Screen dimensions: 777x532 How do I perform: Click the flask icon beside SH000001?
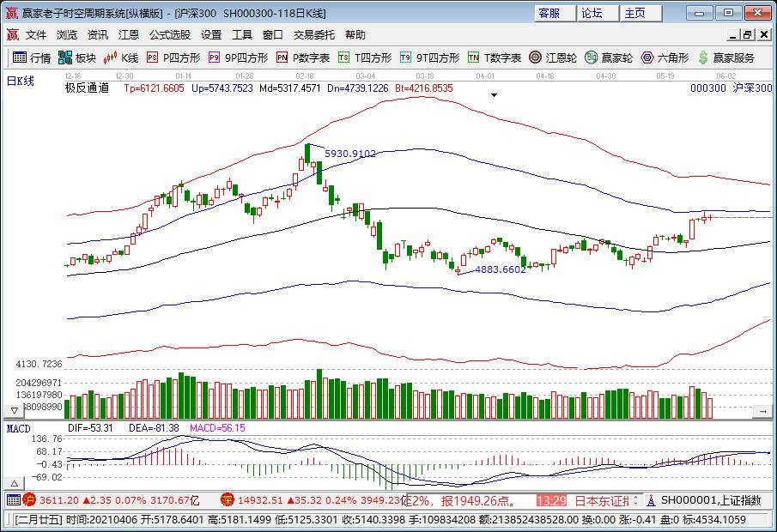652,500
